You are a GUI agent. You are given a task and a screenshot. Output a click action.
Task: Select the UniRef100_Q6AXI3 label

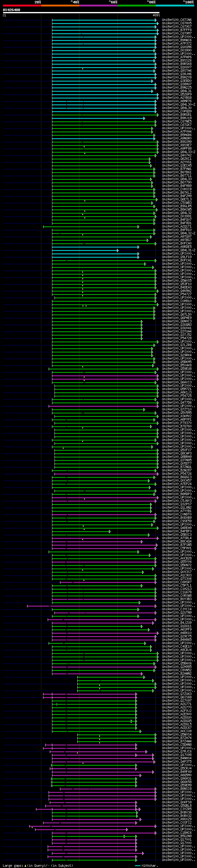click(177, 382)
